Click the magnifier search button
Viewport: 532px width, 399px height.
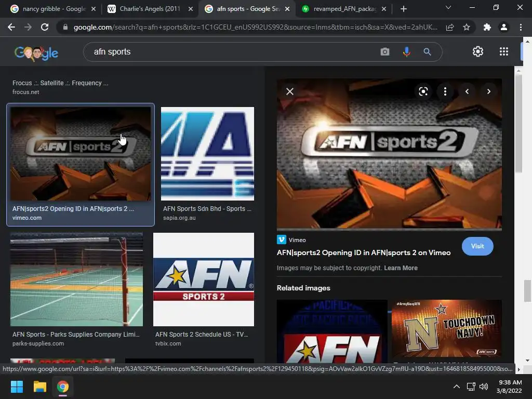click(x=427, y=52)
